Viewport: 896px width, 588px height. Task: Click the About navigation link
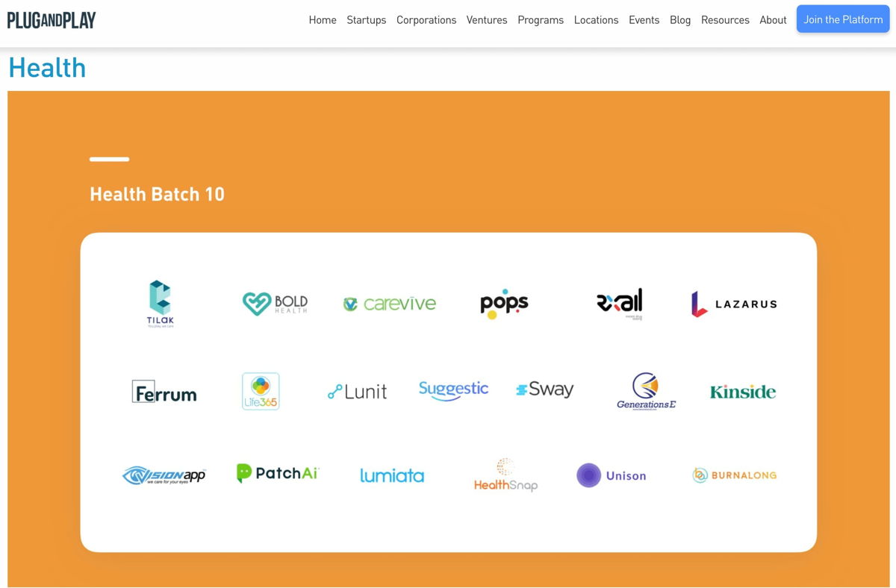click(x=773, y=20)
